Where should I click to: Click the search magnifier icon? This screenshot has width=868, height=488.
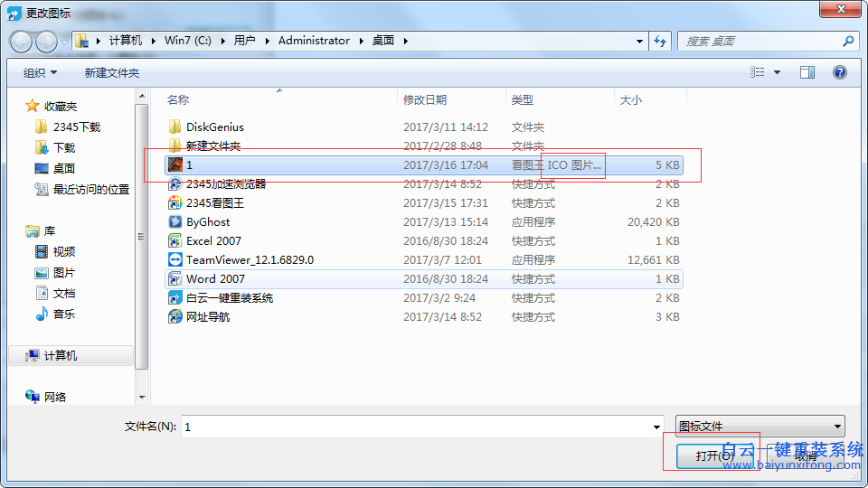click(x=847, y=41)
